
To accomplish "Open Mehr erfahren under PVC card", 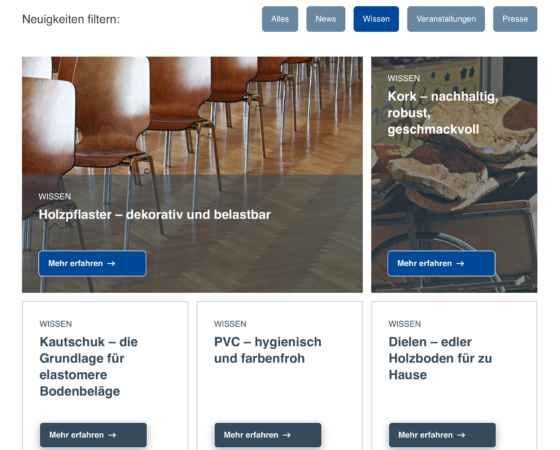I will click(x=268, y=435).
